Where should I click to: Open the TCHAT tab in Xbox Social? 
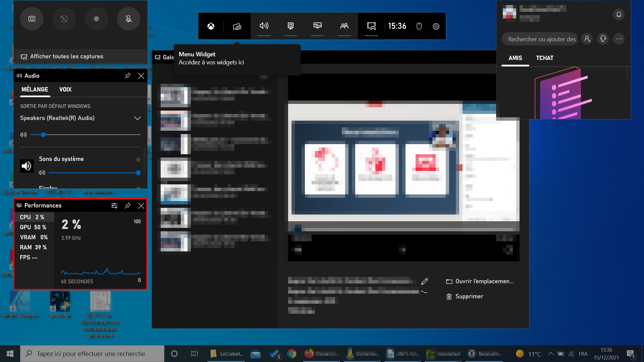click(x=545, y=58)
